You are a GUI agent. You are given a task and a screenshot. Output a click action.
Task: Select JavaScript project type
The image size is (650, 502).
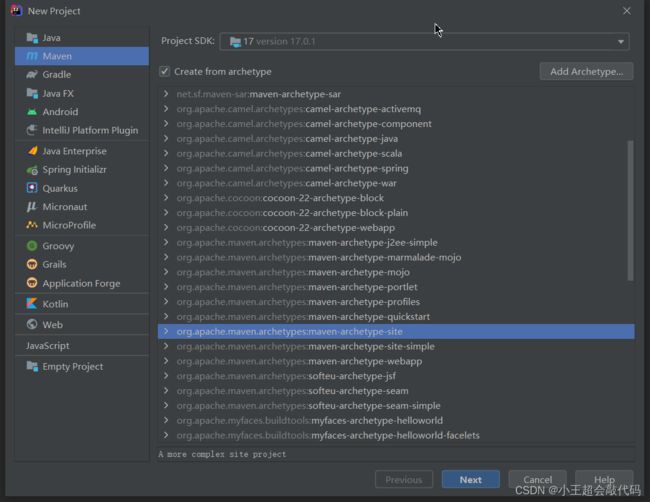(82, 345)
